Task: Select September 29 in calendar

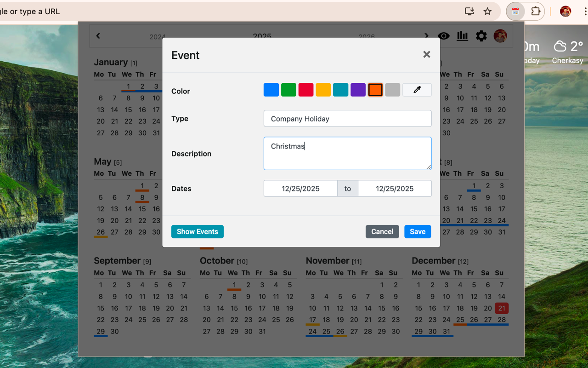Action: 101,331
